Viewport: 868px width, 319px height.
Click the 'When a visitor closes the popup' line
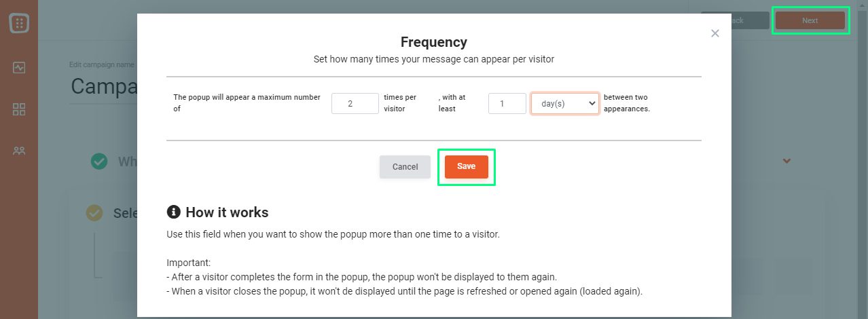tap(404, 291)
